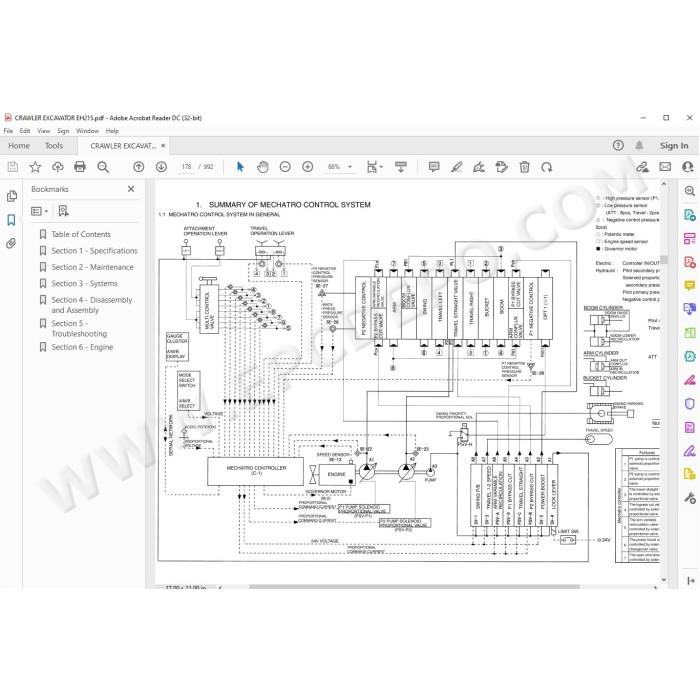Zoom in with plus button
The height and width of the screenshot is (700, 700).
[308, 167]
